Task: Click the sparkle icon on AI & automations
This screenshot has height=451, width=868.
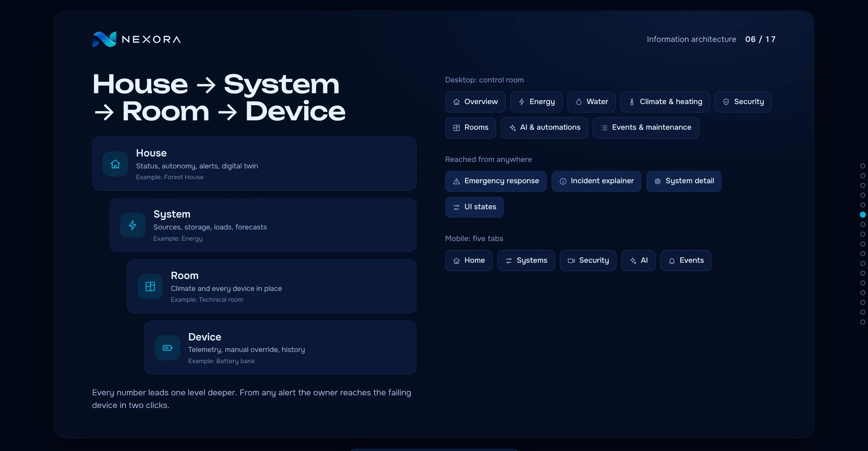Action: point(512,128)
